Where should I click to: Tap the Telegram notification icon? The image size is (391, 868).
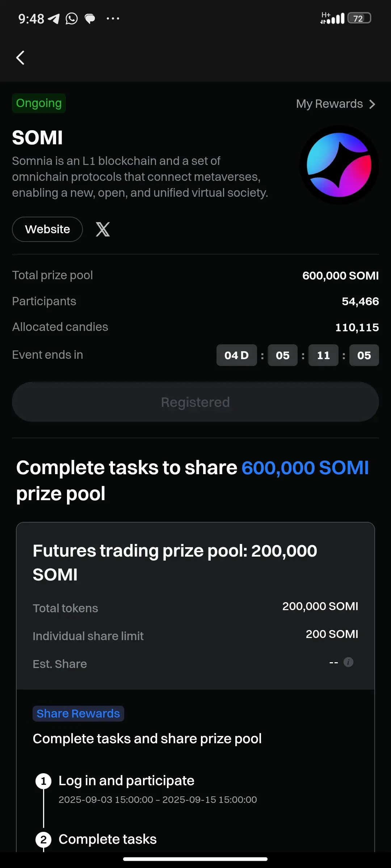pos(54,18)
